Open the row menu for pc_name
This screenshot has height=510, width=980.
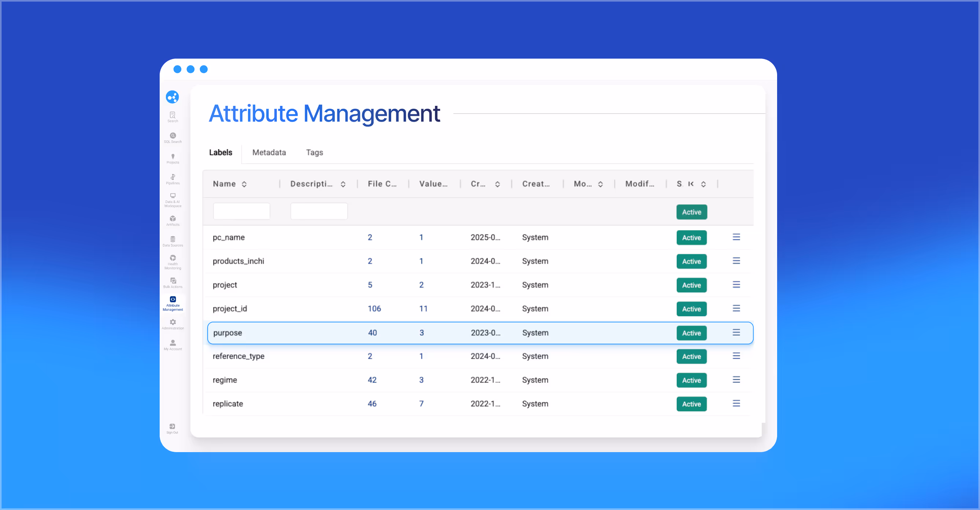coord(736,237)
